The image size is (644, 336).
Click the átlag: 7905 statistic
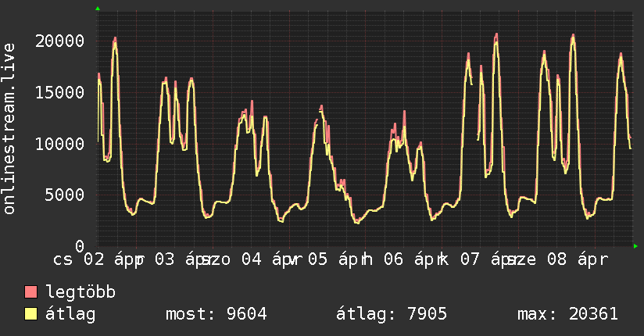click(392, 314)
